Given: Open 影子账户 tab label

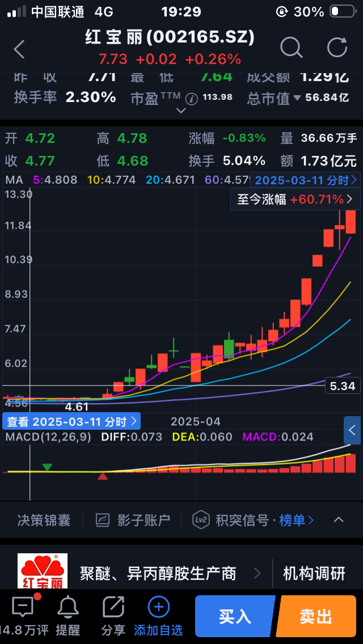Looking at the screenshot, I should click(143, 520).
